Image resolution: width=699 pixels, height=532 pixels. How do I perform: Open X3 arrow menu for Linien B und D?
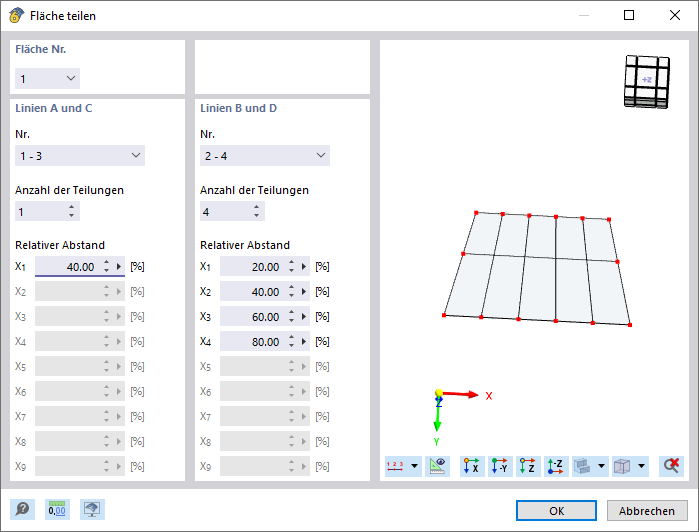304,317
